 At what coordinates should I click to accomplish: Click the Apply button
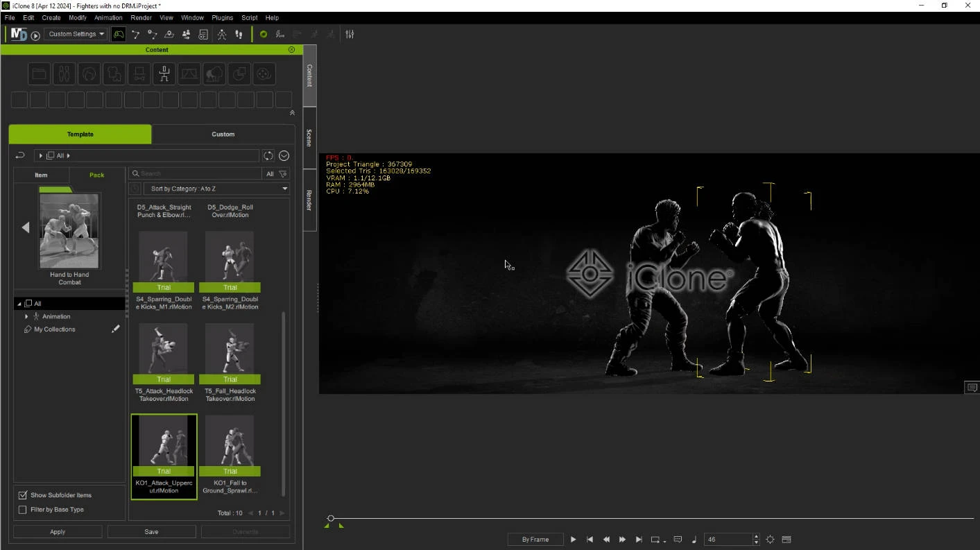pos(58,532)
